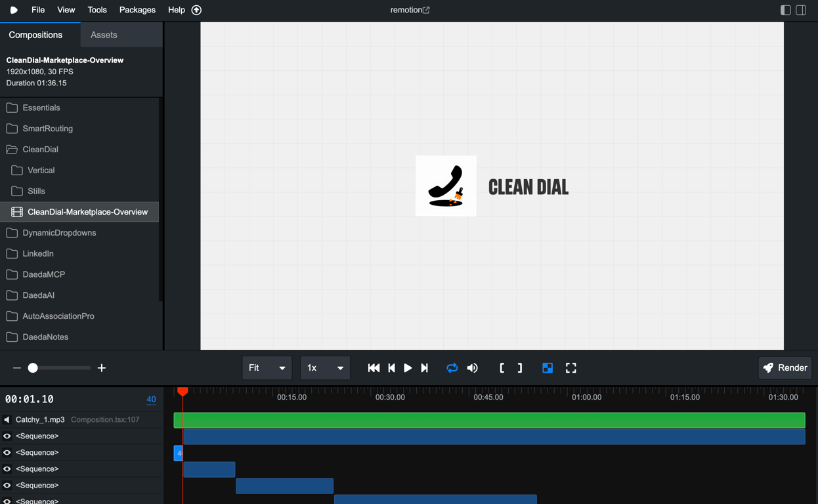Enter fullscreen preview mode
Image resolution: width=818 pixels, height=504 pixels.
[x=570, y=367]
